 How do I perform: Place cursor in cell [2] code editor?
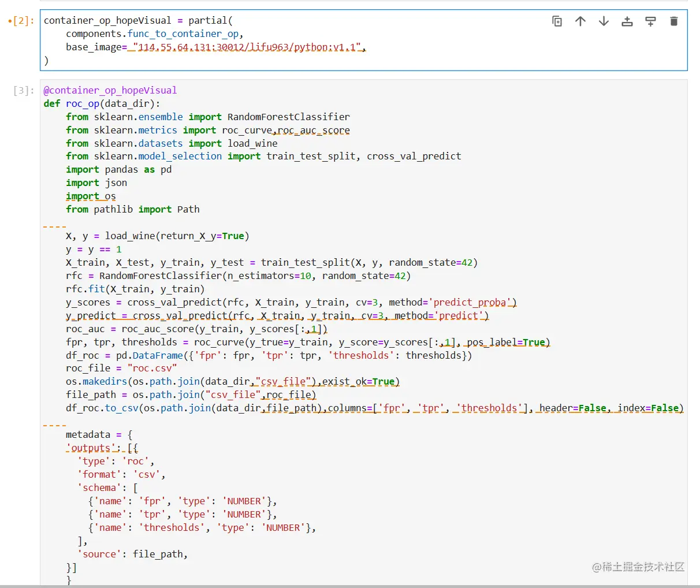tap(364, 40)
